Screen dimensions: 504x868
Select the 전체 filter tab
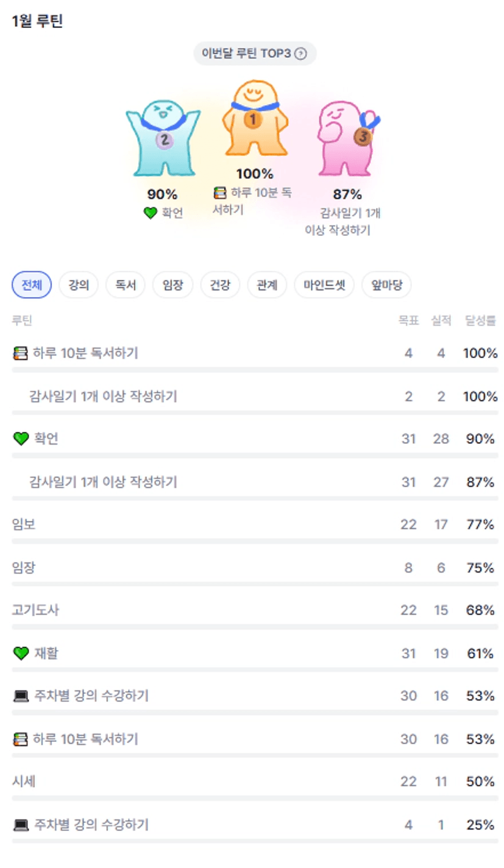tap(32, 285)
